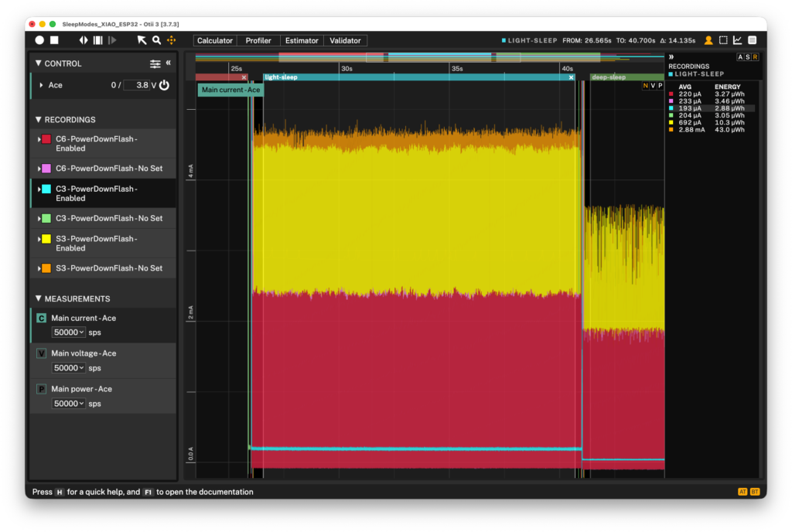Click the dashed selection rectangle icon

723,40
